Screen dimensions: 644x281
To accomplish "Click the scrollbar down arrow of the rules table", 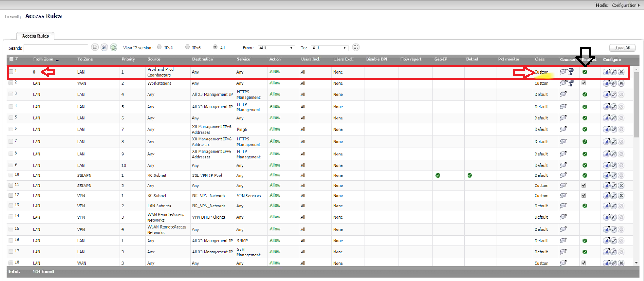I will [x=636, y=263].
